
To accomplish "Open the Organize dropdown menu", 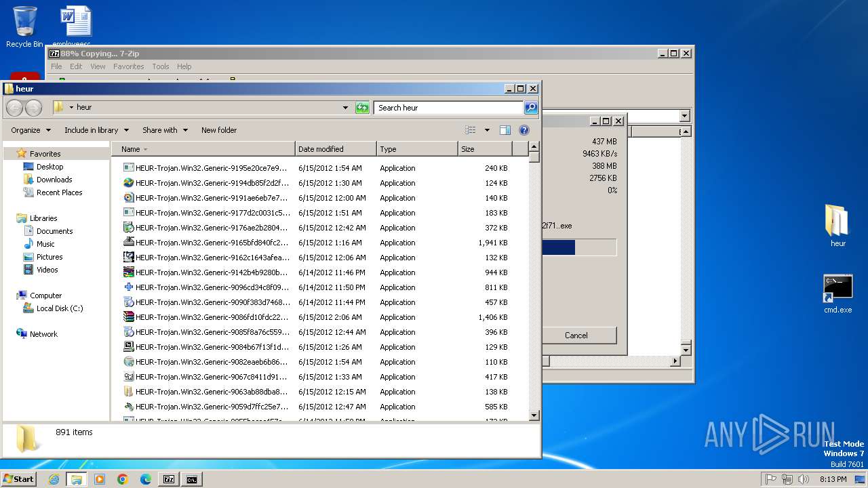I will coord(31,130).
